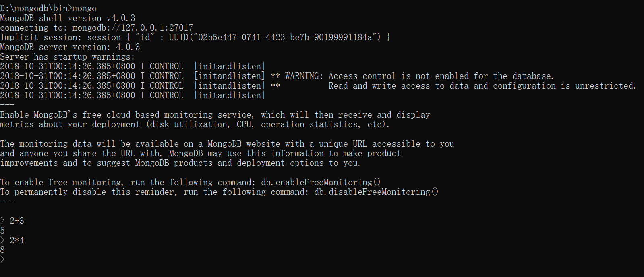Viewport: 644px width, 277px height.
Task: Click the 'and anyone you share the URL with' line
Action: click(x=201, y=153)
